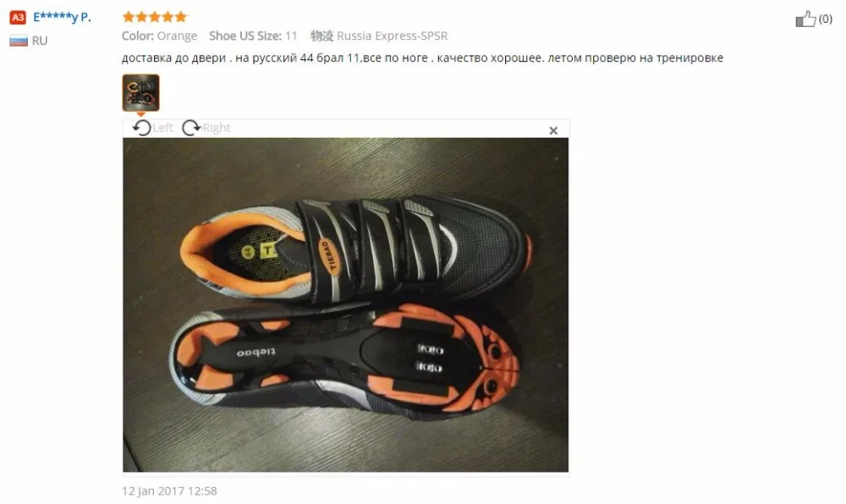Click the Russia Express-SPSR shipping text
This screenshot has width=846, height=504.
393,36
